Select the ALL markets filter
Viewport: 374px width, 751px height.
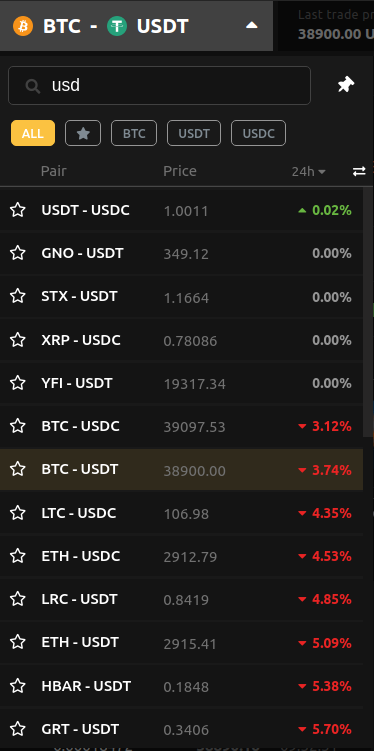coord(33,133)
